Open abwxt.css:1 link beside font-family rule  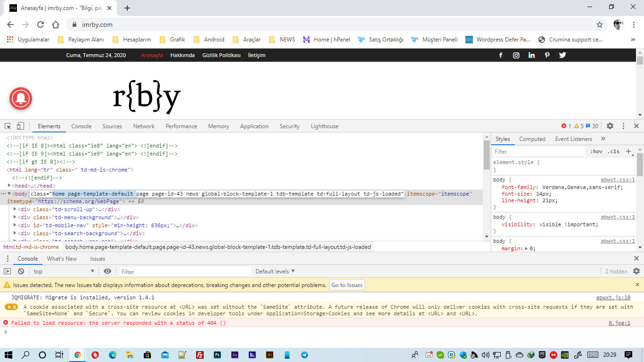pyautogui.click(x=618, y=180)
